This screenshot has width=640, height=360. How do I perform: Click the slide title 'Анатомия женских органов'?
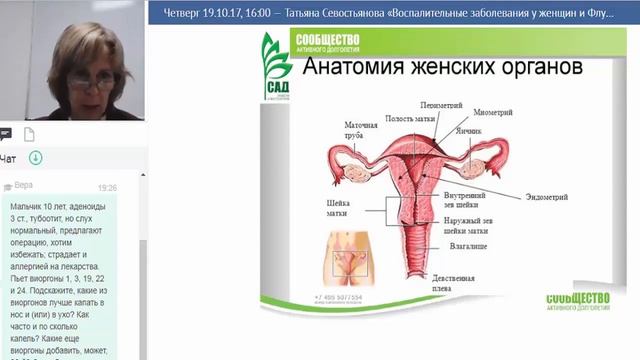click(x=442, y=66)
